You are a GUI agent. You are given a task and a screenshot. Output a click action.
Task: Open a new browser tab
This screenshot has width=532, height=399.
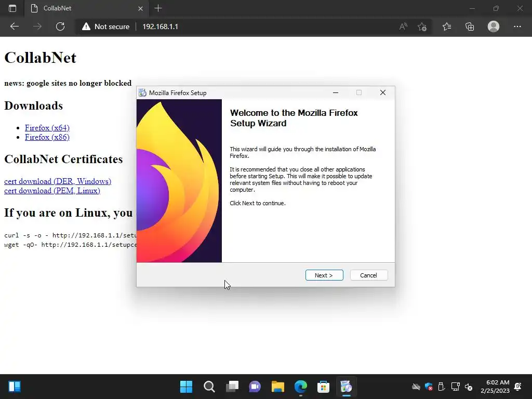(158, 8)
